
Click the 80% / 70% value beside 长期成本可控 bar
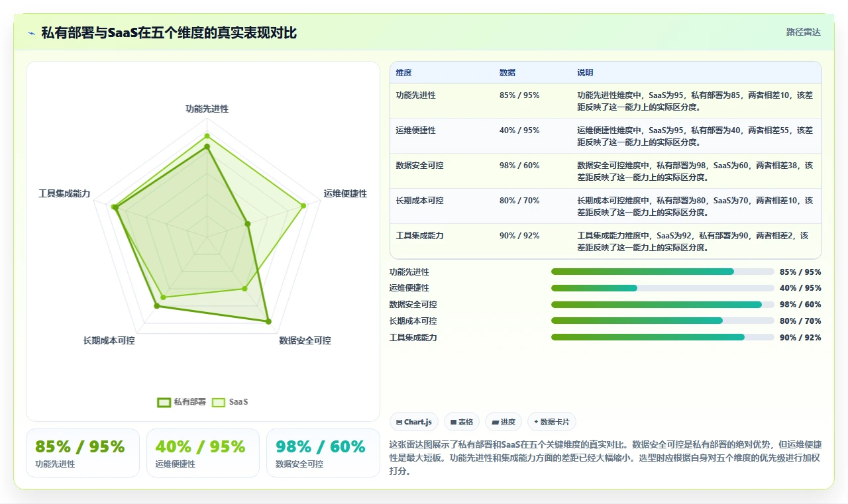click(800, 321)
